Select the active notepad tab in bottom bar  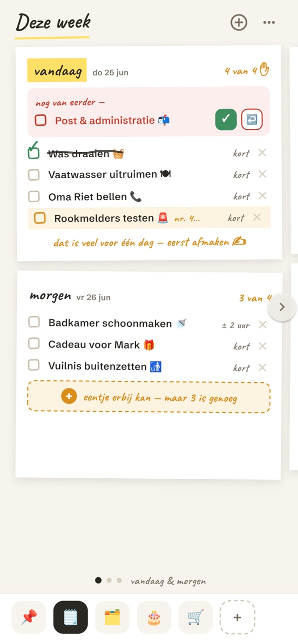[x=70, y=617]
